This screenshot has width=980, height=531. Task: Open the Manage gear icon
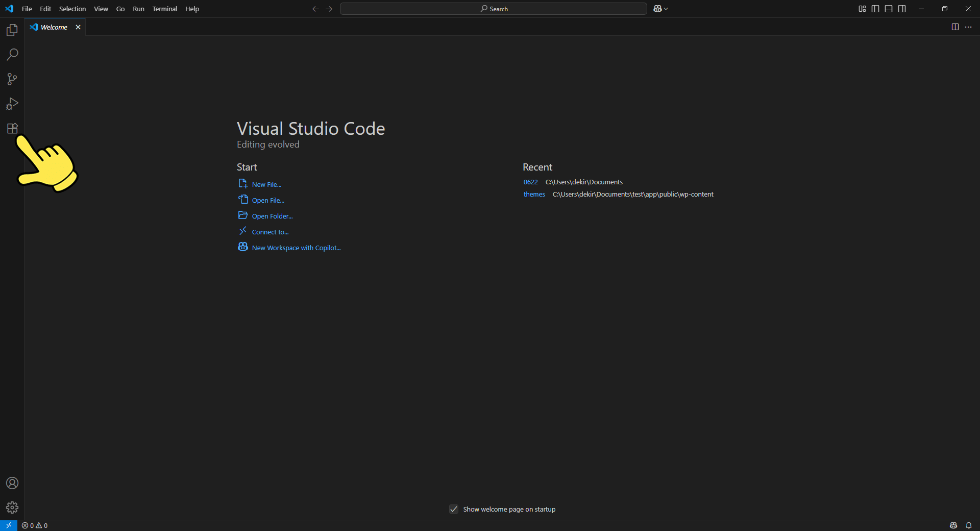[12, 508]
